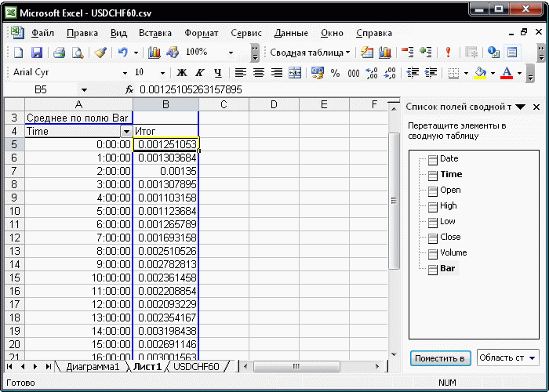Open the Область ст dropdown list
This screenshot has width=549, height=392.
[x=507, y=358]
